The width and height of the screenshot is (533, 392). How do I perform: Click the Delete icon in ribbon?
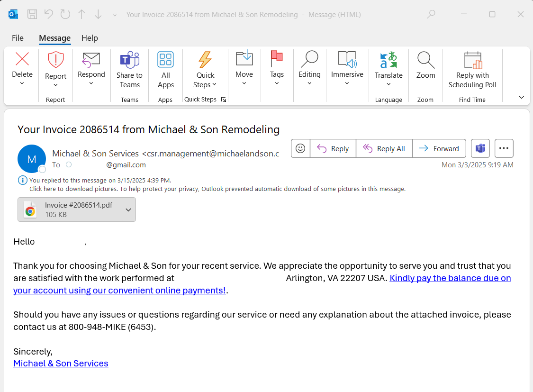point(22,59)
